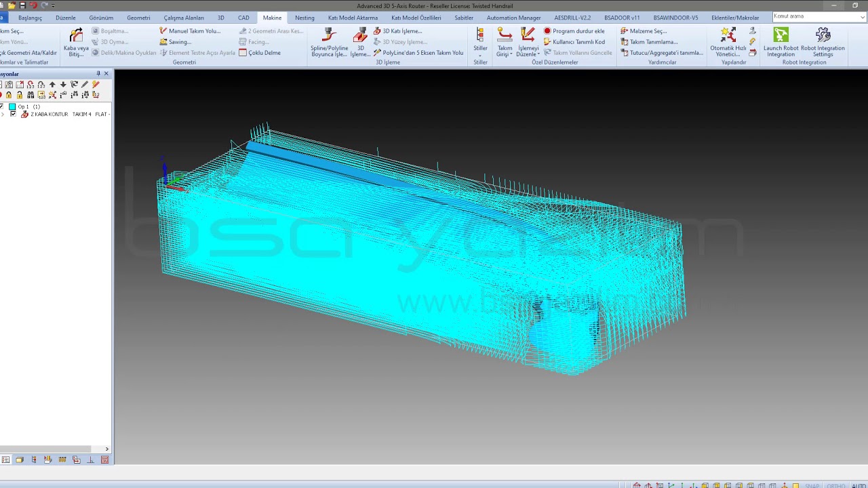Toggle the Op 1 group checkbox
868x488 pixels.
click(1, 106)
